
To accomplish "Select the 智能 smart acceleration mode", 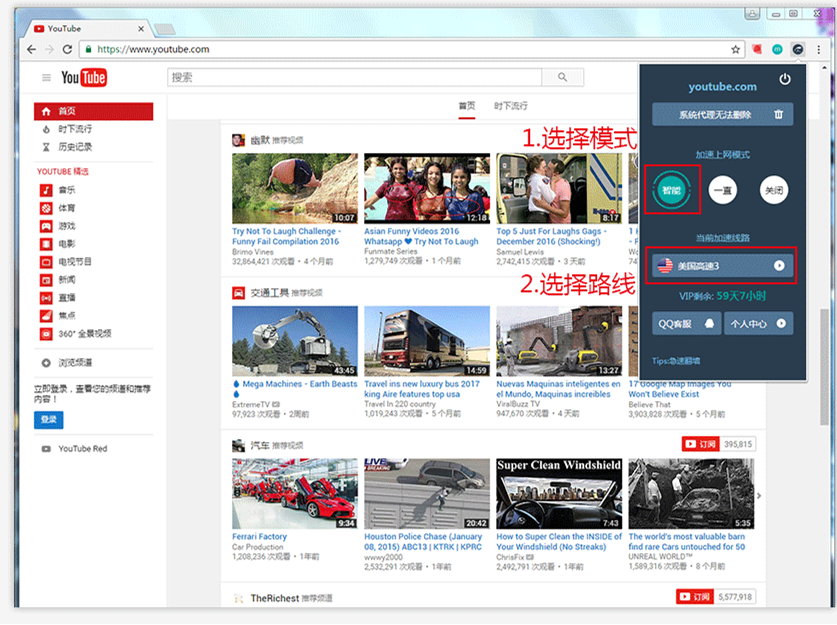I will tap(671, 188).
